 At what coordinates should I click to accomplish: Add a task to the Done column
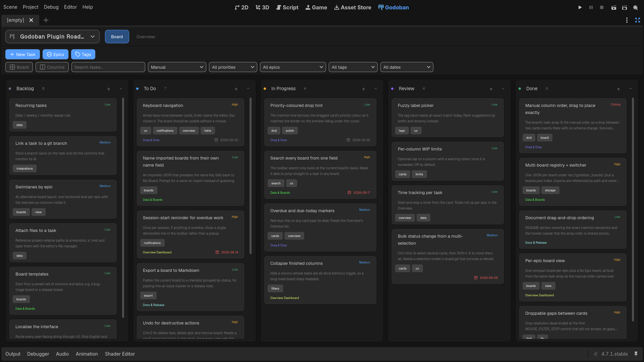coord(619,89)
